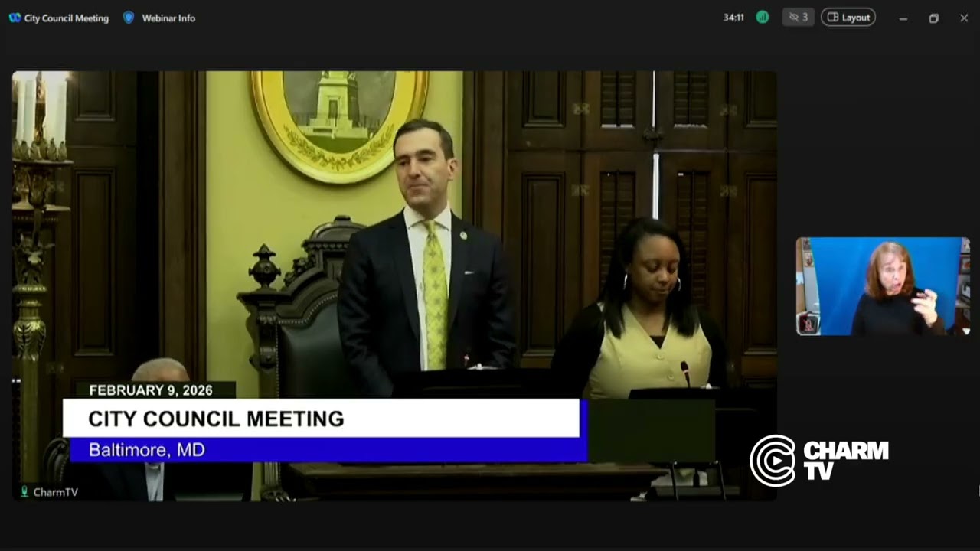Image resolution: width=980 pixels, height=551 pixels.
Task: Click the muted microphone icon beside CharmTV
Action: click(x=24, y=492)
